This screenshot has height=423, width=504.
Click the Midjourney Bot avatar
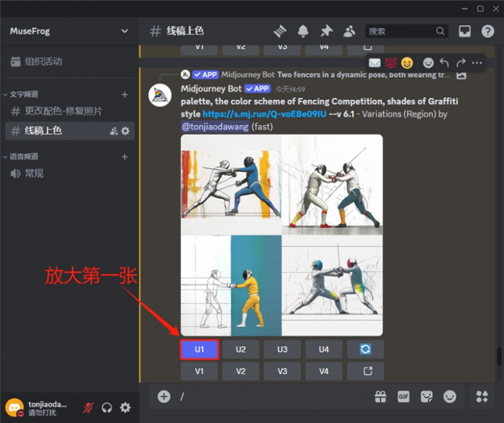pos(160,95)
